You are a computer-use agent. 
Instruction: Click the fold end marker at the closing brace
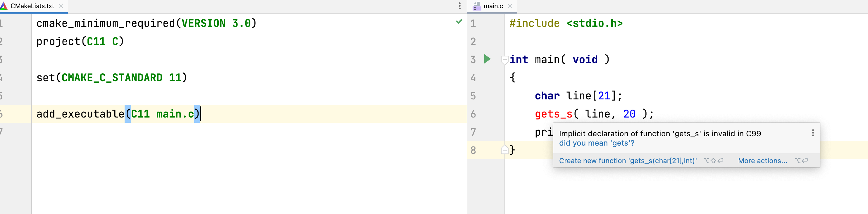[504, 150]
